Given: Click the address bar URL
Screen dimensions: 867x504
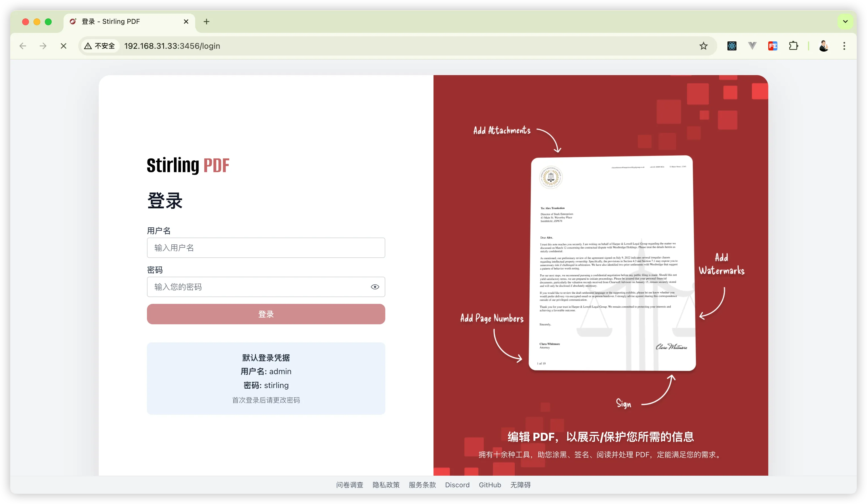Looking at the screenshot, I should click(172, 46).
